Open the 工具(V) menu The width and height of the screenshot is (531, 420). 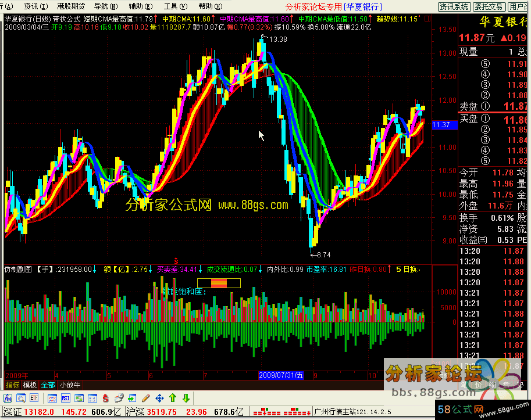[x=176, y=6]
